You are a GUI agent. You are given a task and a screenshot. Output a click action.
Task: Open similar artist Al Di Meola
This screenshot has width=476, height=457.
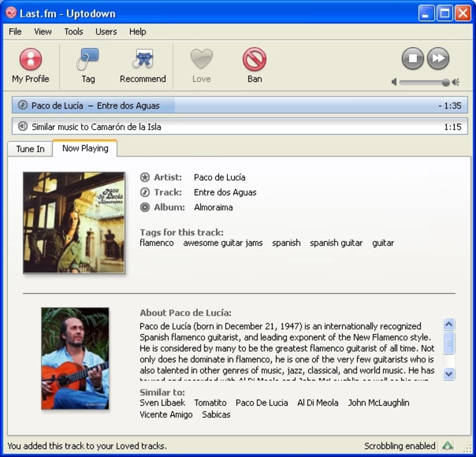318,403
